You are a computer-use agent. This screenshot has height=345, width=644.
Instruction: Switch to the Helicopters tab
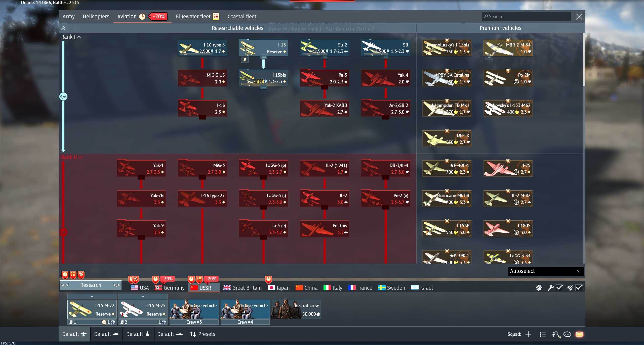pos(96,17)
